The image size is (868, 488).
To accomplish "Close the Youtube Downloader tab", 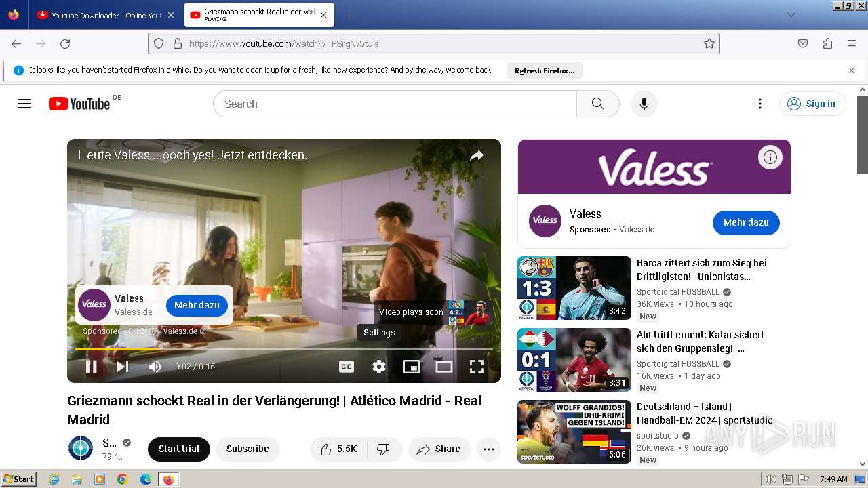I will [x=170, y=15].
